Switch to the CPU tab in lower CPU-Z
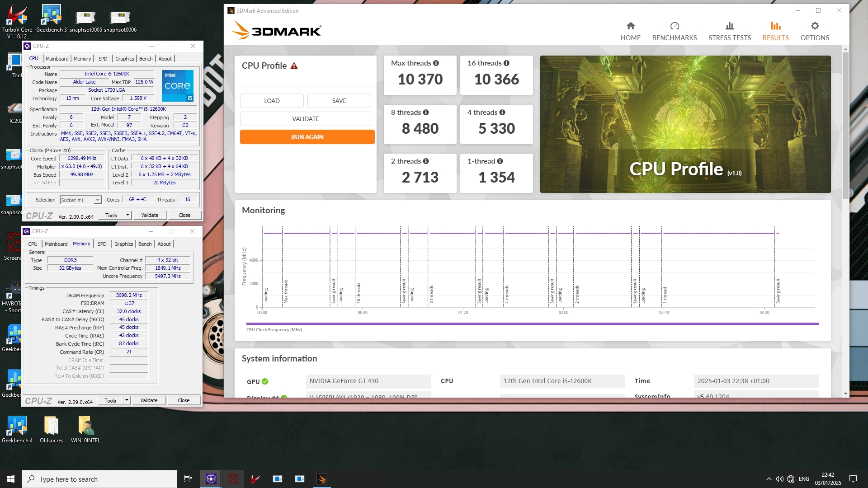The width and height of the screenshot is (868, 488). point(33,244)
